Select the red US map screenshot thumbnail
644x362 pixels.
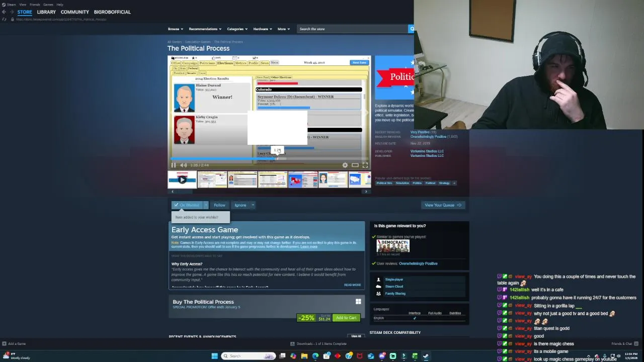pos(303,179)
